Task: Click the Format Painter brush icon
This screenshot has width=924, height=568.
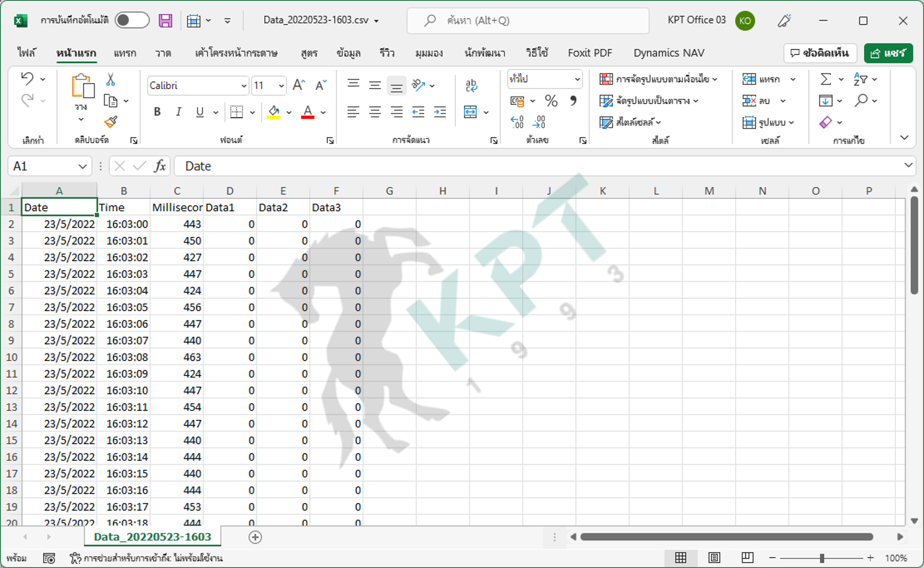Action: (x=111, y=122)
